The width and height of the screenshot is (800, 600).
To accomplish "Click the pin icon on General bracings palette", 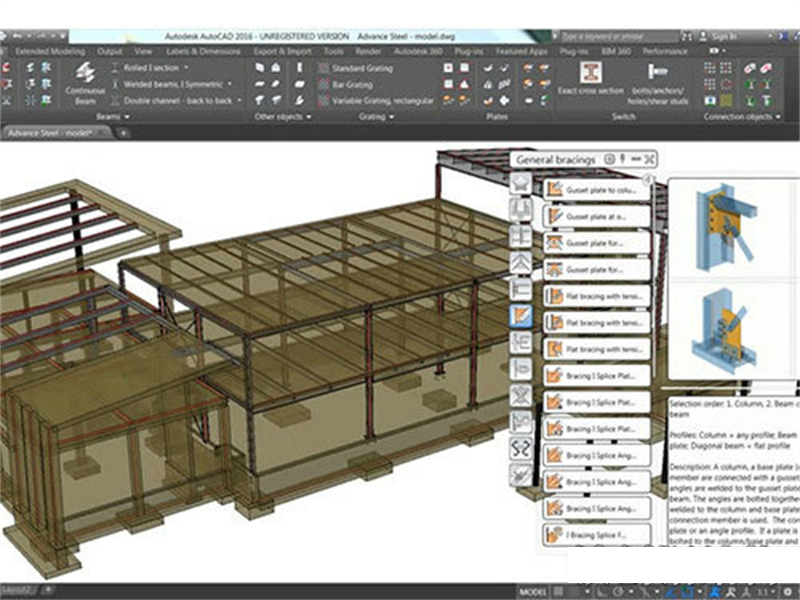I will pos(621,159).
